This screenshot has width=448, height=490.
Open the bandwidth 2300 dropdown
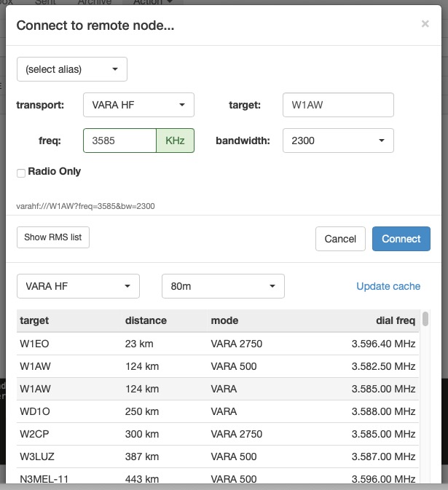click(338, 141)
